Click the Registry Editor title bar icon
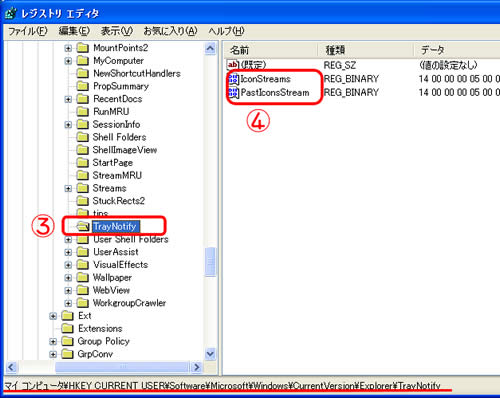500x398 pixels. click(11, 13)
